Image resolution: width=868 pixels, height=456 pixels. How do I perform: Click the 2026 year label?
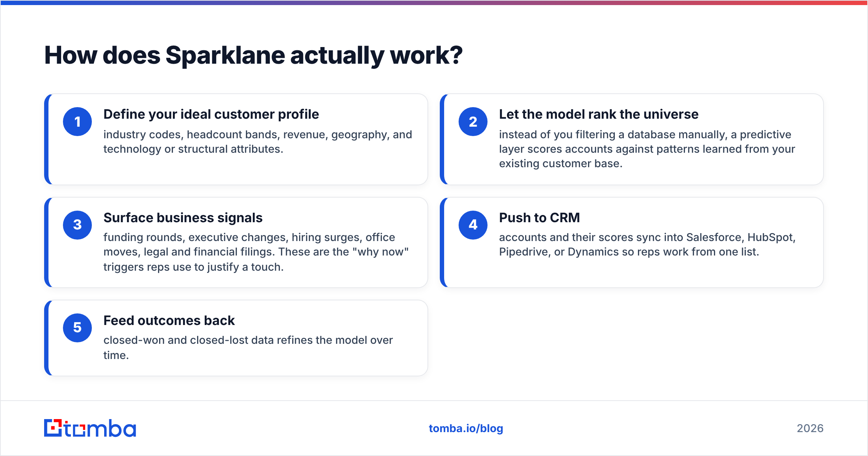coord(810,428)
